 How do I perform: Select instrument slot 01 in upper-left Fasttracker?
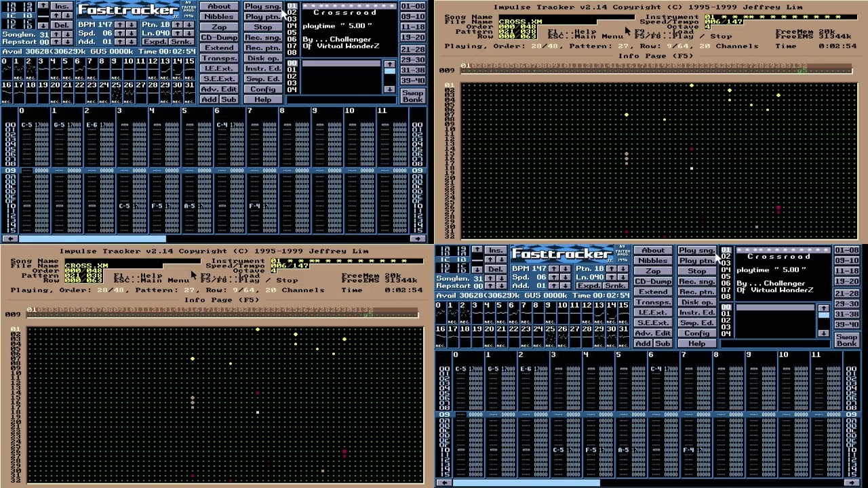342,6
